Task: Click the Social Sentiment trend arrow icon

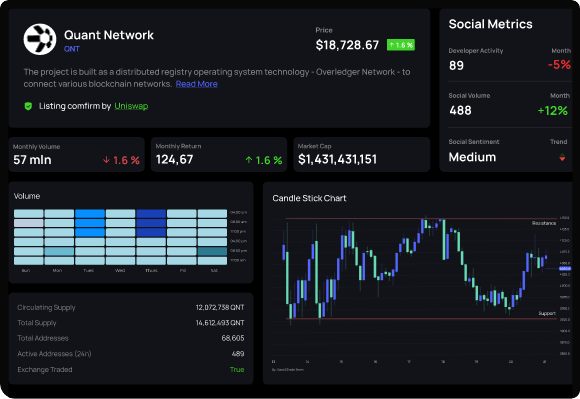Action: tap(562, 157)
